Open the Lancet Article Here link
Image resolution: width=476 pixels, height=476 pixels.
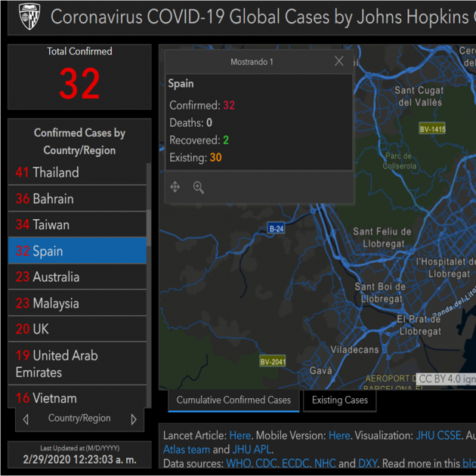point(240,435)
